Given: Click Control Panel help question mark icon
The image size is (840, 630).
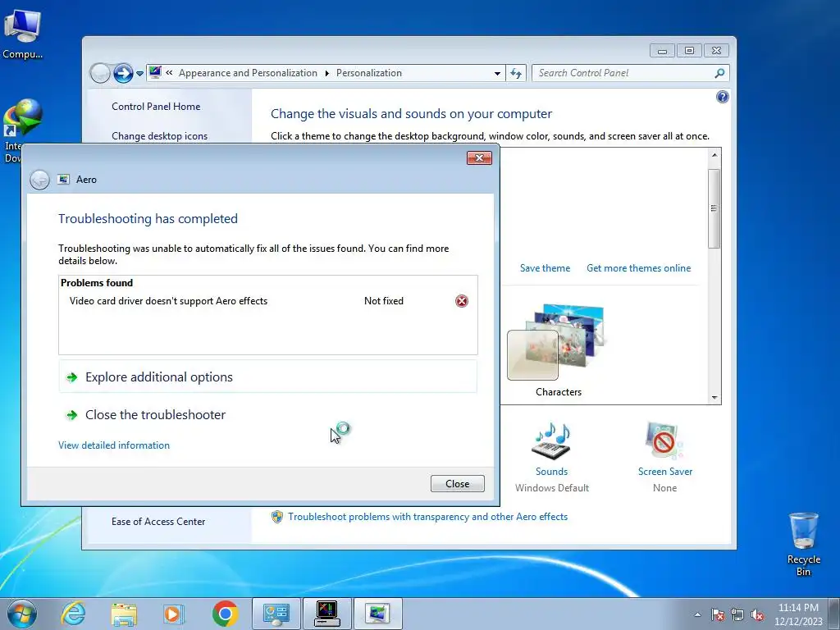Looking at the screenshot, I should click(722, 97).
